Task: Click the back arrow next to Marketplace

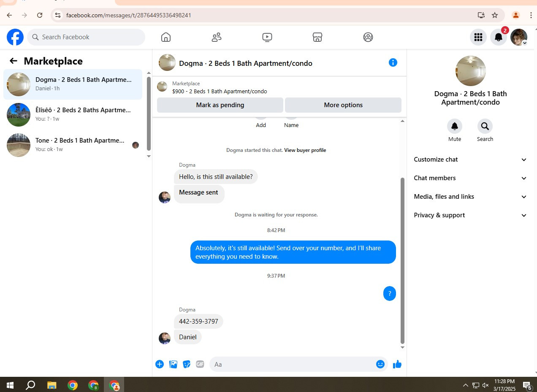Action: pos(14,61)
